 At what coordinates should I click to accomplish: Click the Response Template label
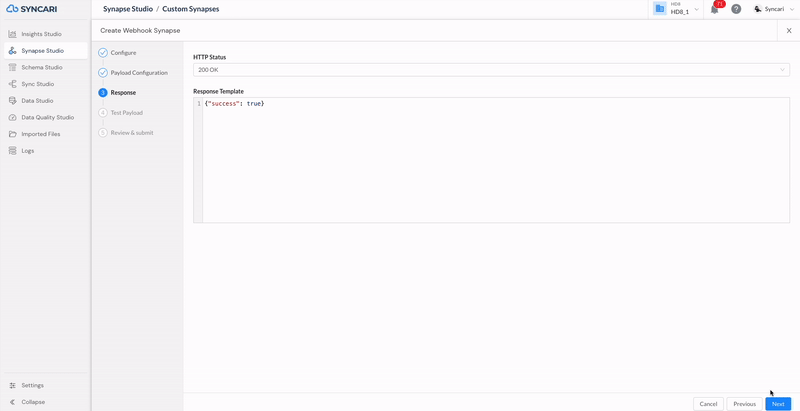(x=218, y=91)
